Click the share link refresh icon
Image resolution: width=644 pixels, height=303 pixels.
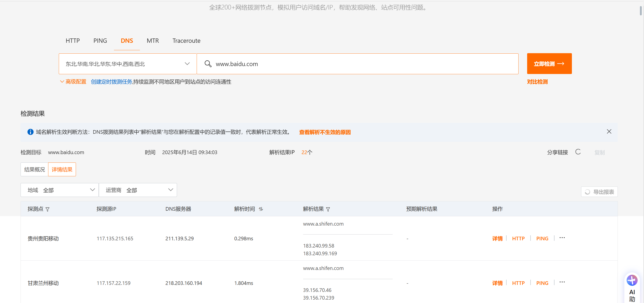pyautogui.click(x=578, y=152)
